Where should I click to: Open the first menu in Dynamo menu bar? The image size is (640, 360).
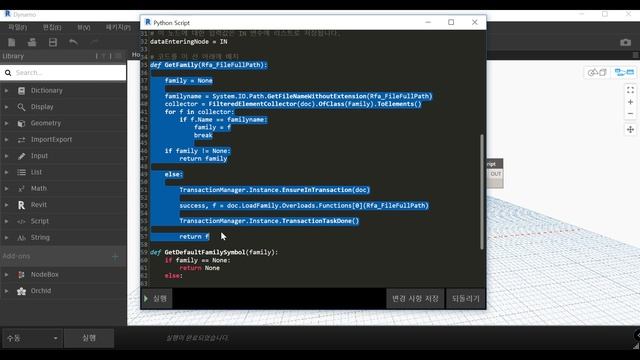click(18, 27)
